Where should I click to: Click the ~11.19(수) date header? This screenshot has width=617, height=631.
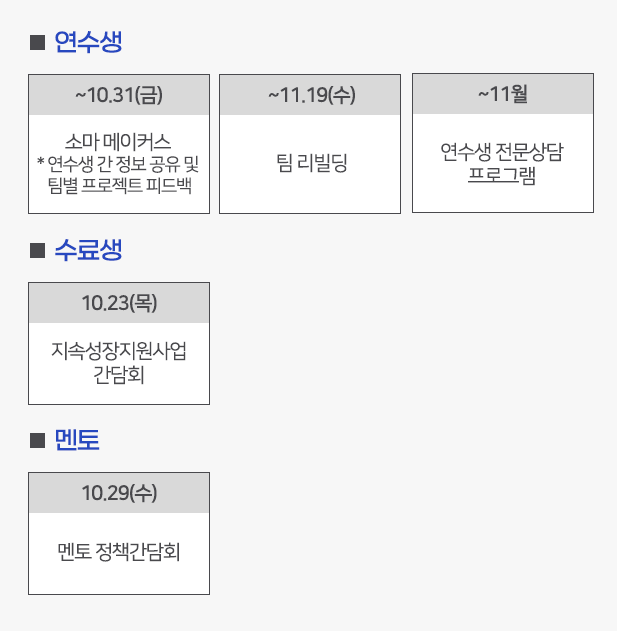311,95
